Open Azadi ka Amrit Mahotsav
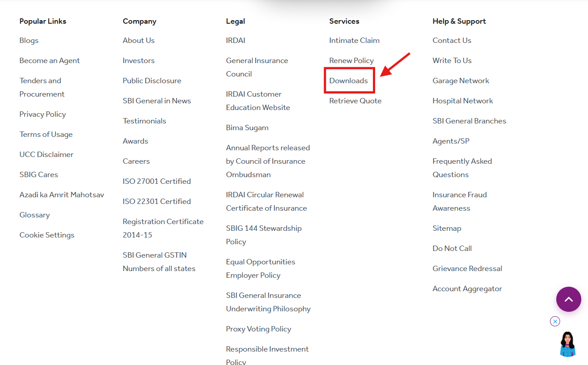 tap(62, 195)
